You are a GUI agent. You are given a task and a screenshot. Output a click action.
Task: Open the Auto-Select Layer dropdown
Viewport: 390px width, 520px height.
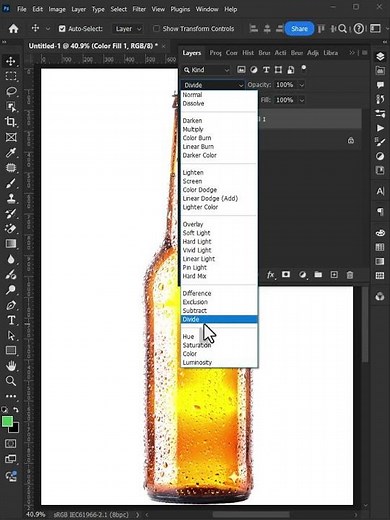coord(128,29)
